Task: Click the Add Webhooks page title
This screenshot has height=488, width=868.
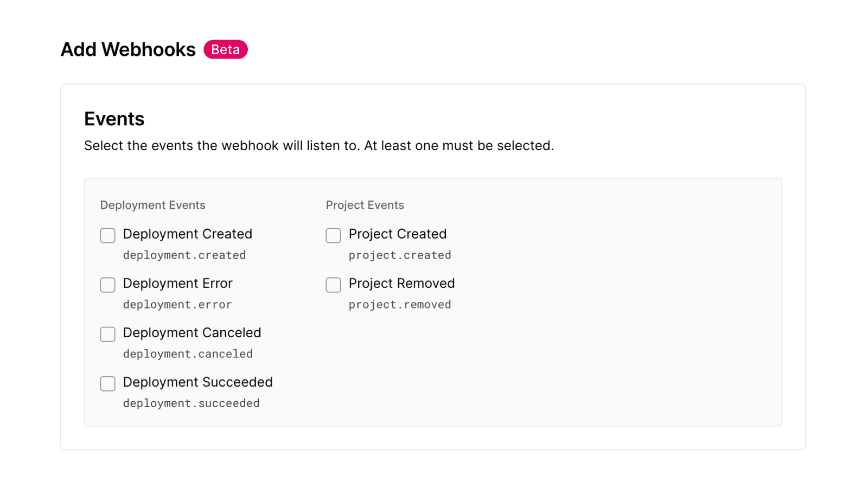Action: (128, 49)
